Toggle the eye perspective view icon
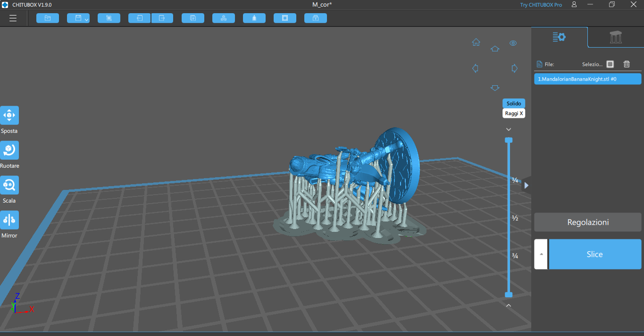The width and height of the screenshot is (644, 336). tap(513, 43)
